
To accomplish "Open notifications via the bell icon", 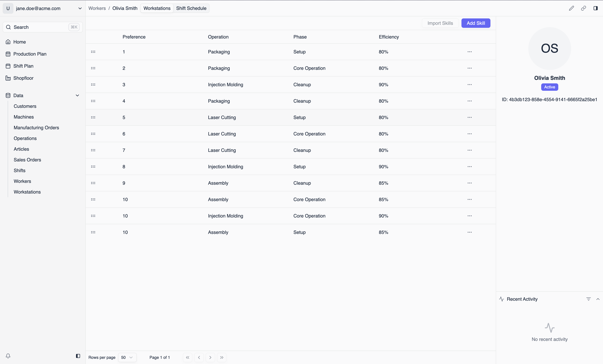I will tap(8, 356).
